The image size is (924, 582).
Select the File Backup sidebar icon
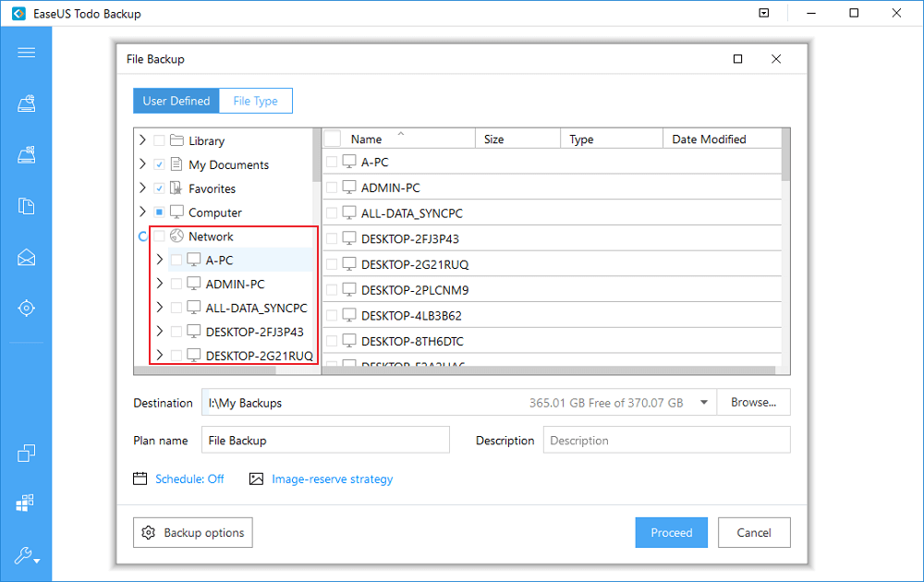(26, 206)
